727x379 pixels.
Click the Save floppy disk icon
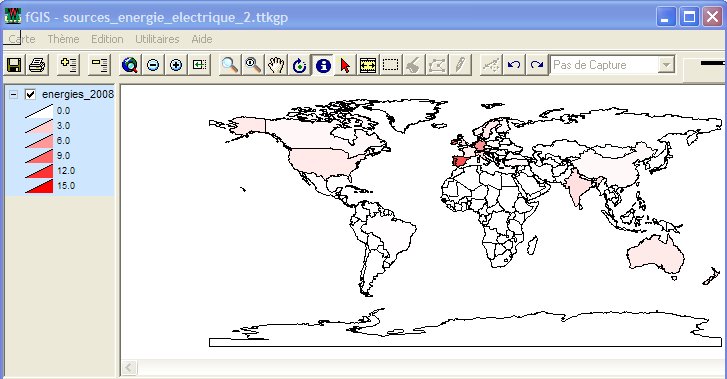click(14, 65)
